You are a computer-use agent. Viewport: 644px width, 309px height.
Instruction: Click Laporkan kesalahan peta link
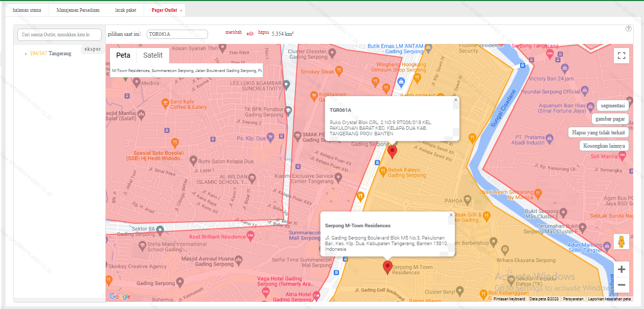click(x=610, y=299)
